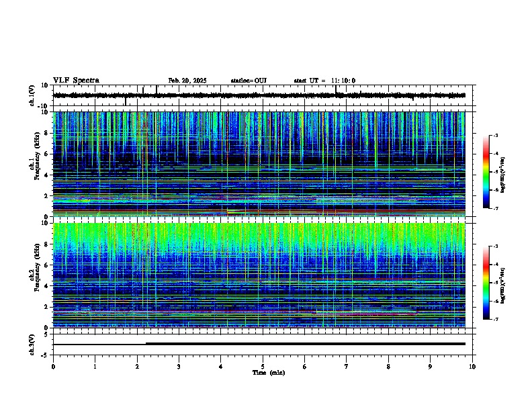The image size is (532, 411).
Task: Select the "Time (min)" axis label
Action: click(x=269, y=373)
